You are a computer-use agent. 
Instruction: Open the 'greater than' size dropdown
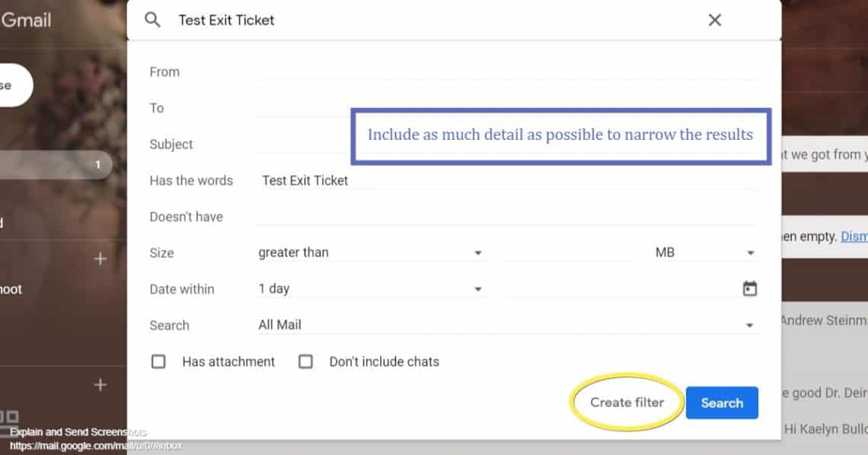(477, 252)
